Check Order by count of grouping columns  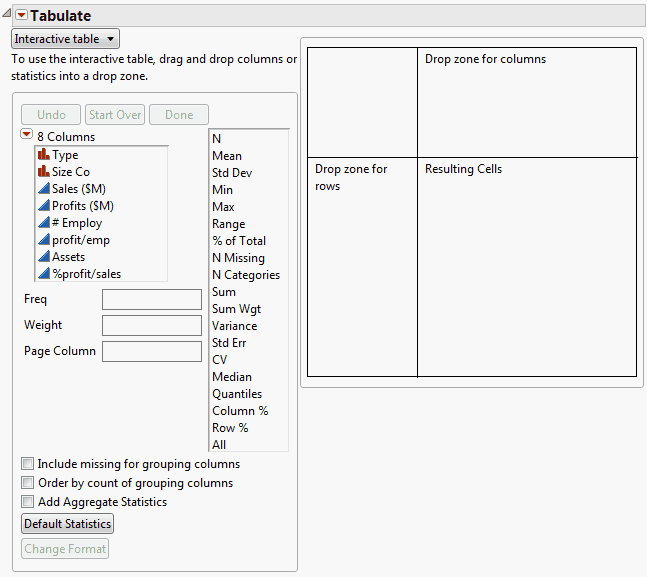click(28, 483)
